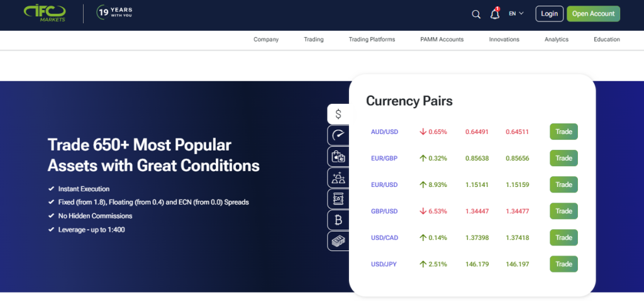
Task: Open the Analytics menu
Action: [x=556, y=40]
